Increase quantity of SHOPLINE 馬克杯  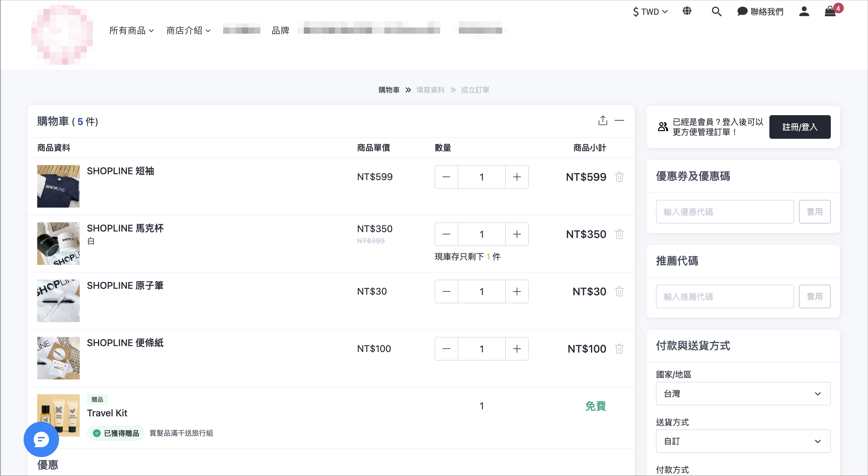click(517, 234)
